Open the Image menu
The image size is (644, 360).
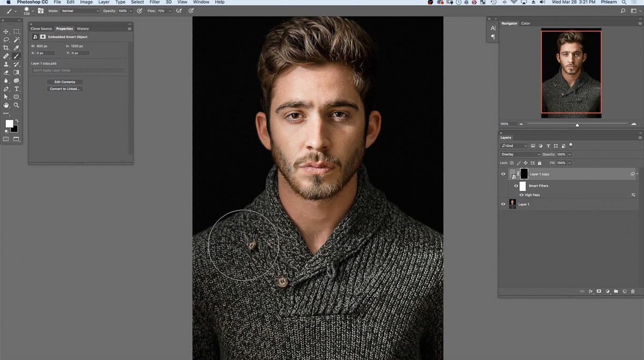coord(86,2)
